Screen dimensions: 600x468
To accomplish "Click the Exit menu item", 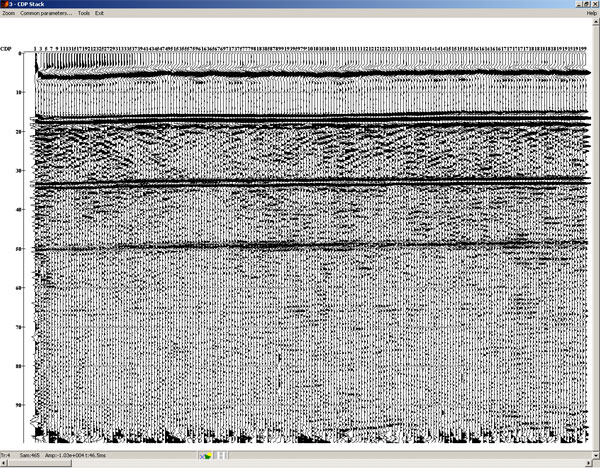I will [99, 13].
